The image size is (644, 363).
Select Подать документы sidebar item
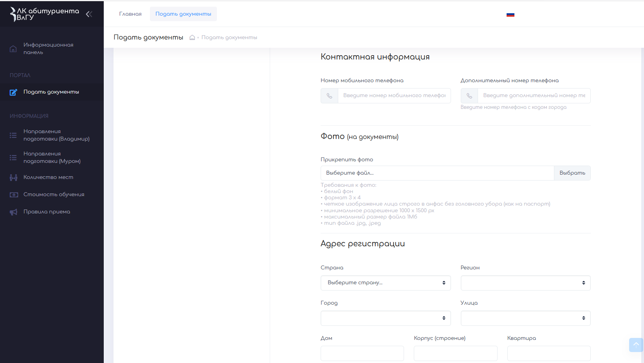tap(52, 92)
